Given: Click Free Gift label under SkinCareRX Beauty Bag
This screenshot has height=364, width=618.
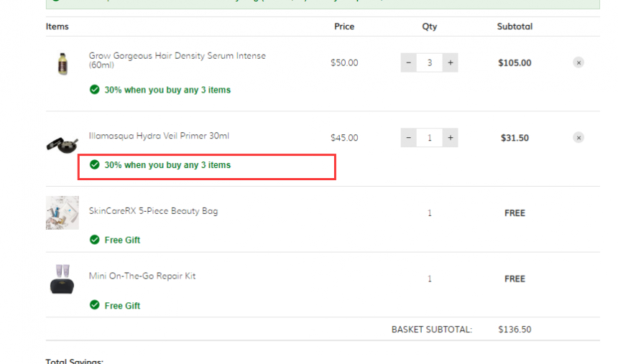Looking at the screenshot, I should 122,240.
